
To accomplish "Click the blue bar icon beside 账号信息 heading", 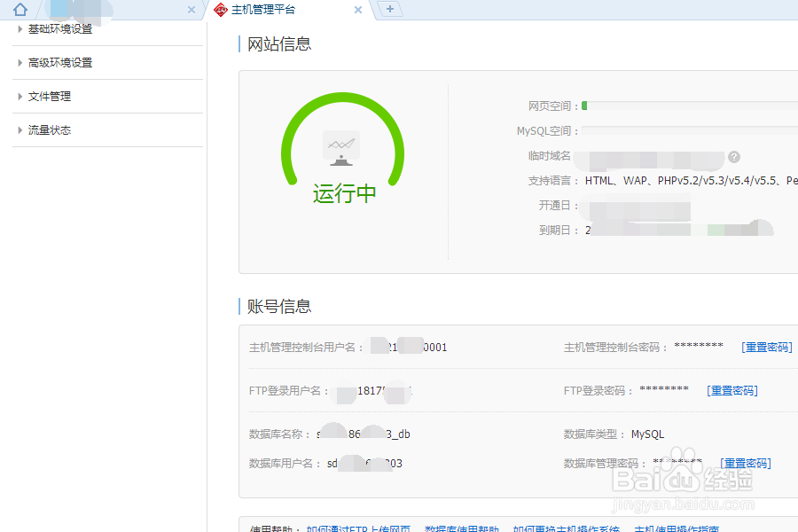I will (x=238, y=305).
